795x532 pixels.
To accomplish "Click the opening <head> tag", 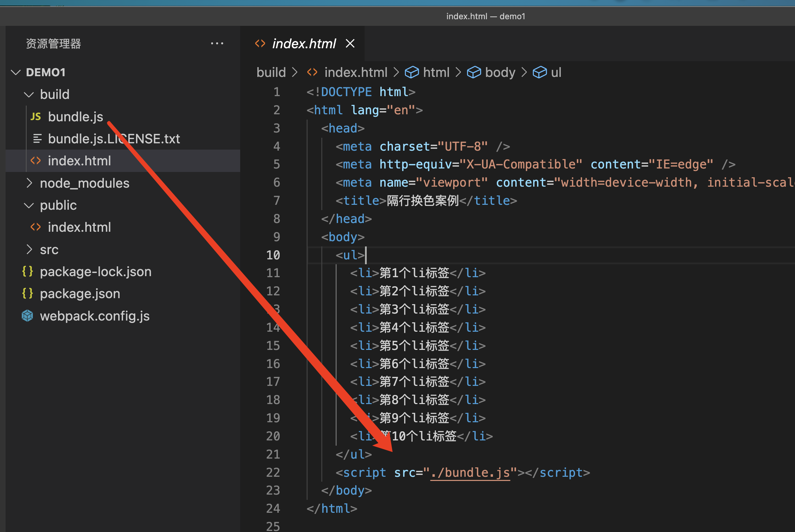I will (343, 128).
